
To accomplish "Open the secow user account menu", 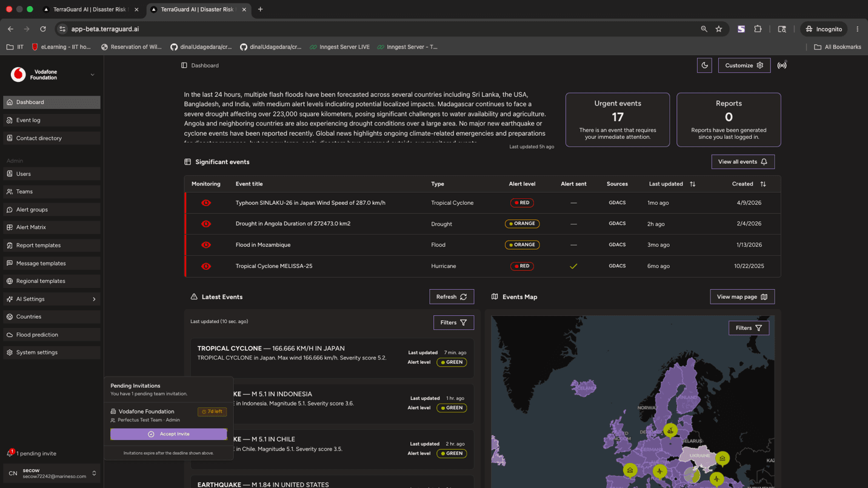I will coord(52,473).
